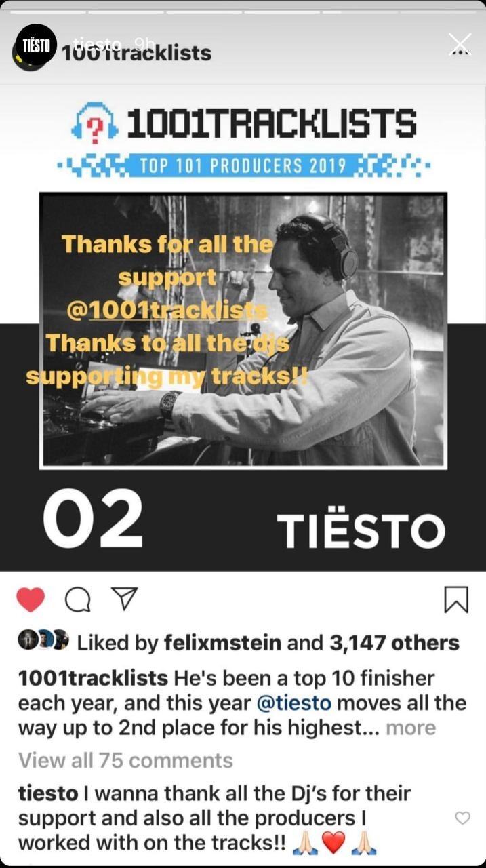Expand caption by tapping more
This screenshot has height=868, width=486.
(x=411, y=728)
